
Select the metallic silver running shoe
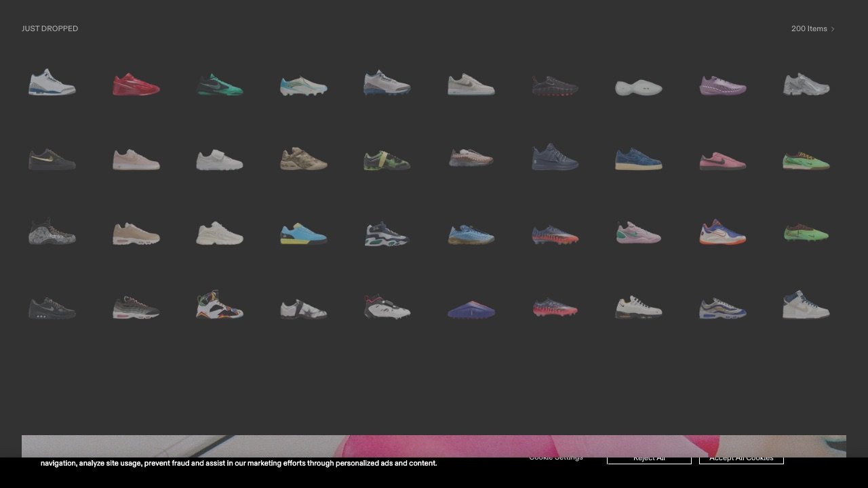[x=806, y=85]
